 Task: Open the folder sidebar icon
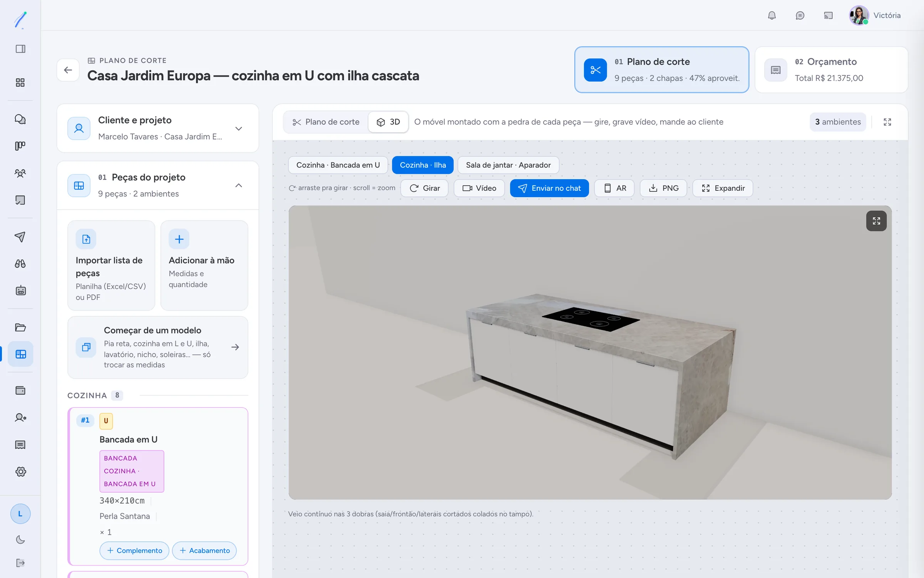pyautogui.click(x=20, y=327)
